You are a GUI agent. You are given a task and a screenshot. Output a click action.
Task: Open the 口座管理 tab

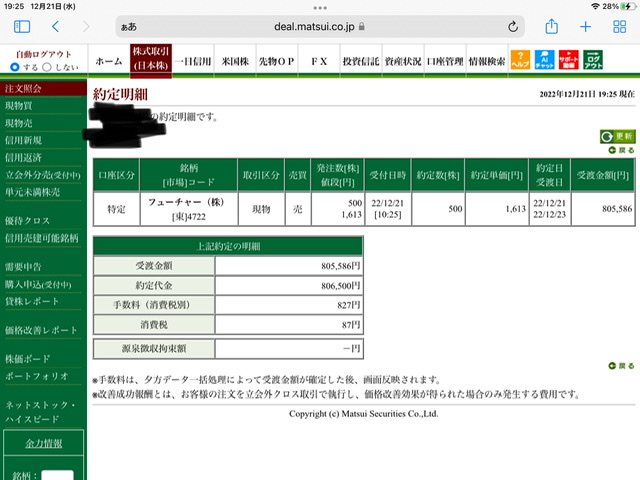coord(445,61)
